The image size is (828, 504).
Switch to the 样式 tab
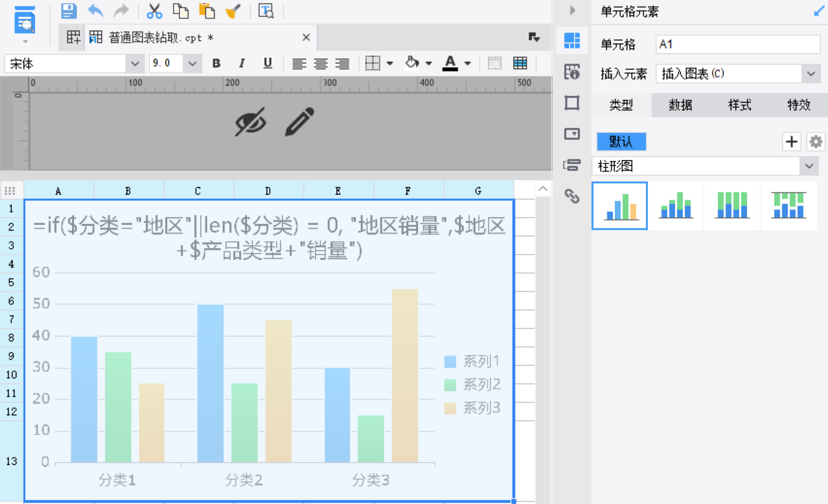click(740, 106)
